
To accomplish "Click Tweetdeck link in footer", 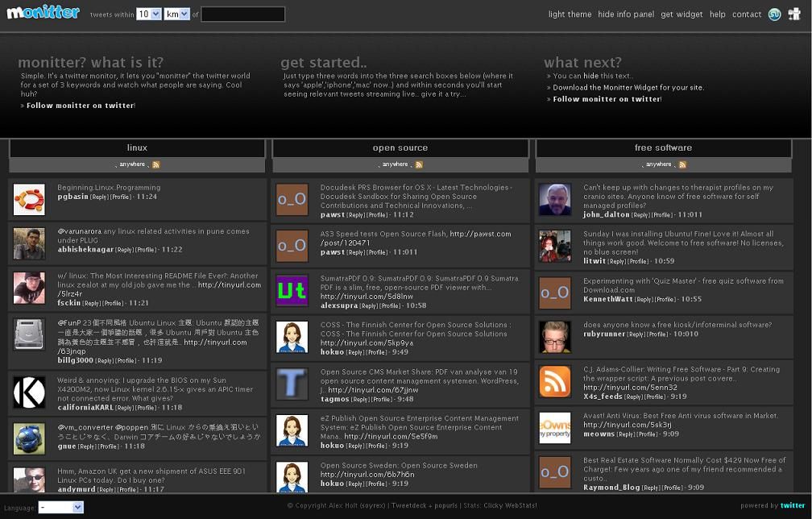I will tap(409, 505).
